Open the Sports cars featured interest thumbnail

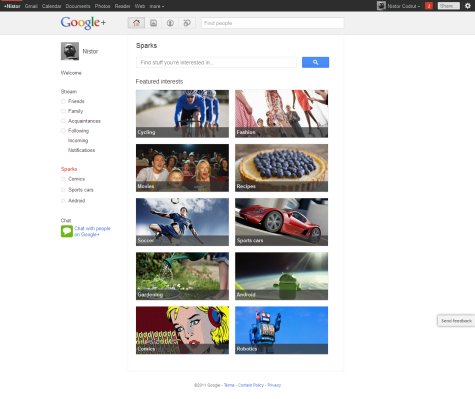[x=281, y=222]
